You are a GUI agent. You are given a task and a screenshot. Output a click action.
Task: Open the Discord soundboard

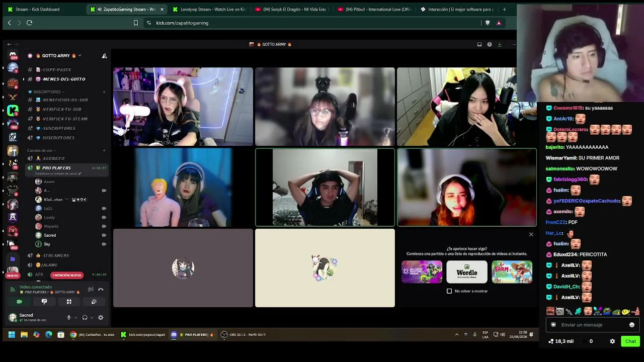[x=94, y=302]
